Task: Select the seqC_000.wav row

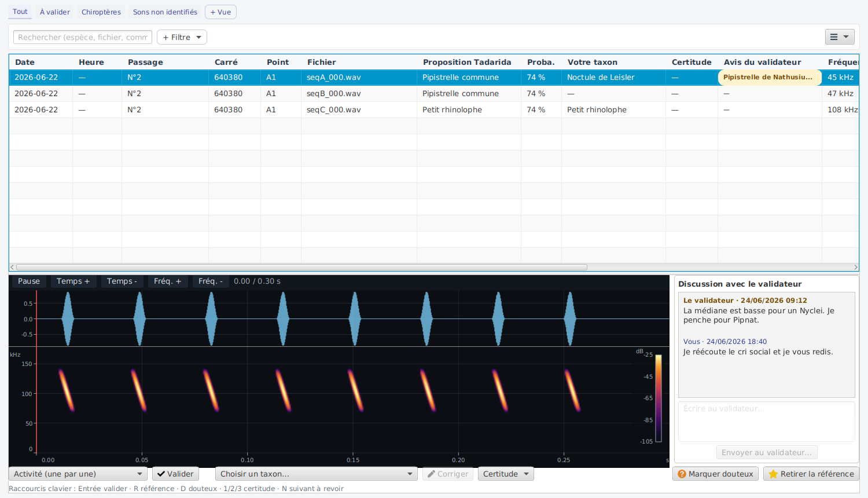Action: 433,110
